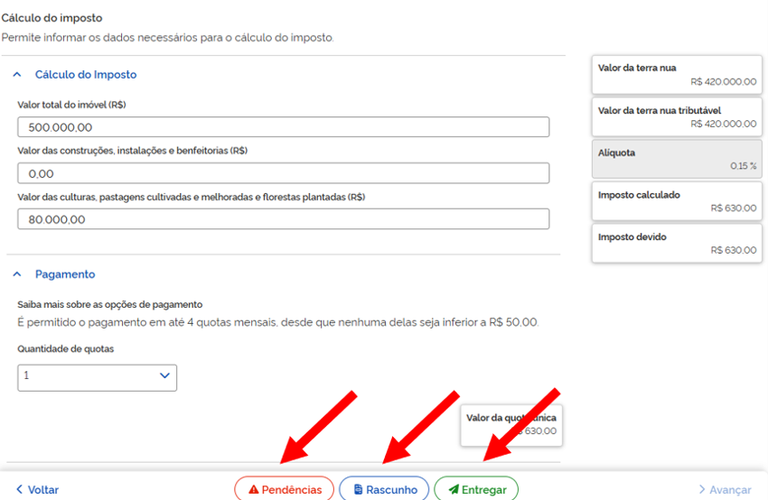Click the Quantidade de quotas label
Screen dimensions: 768x500
pos(66,349)
